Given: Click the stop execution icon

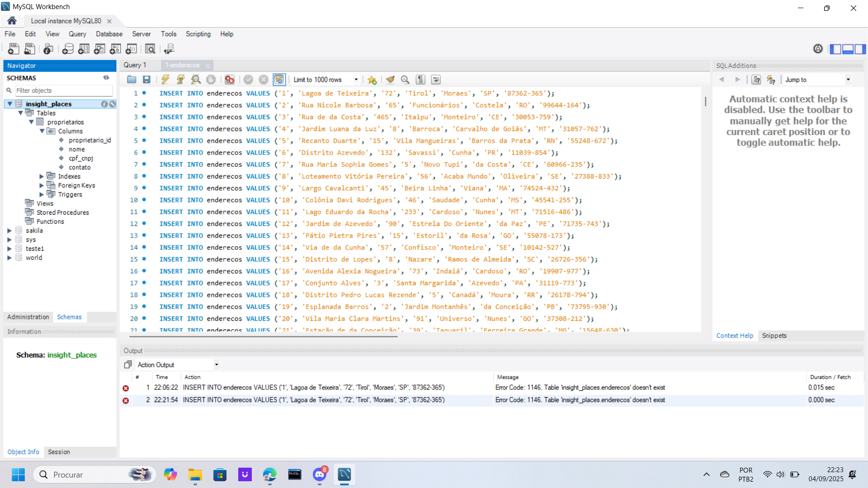Looking at the screenshot, I should click(211, 80).
